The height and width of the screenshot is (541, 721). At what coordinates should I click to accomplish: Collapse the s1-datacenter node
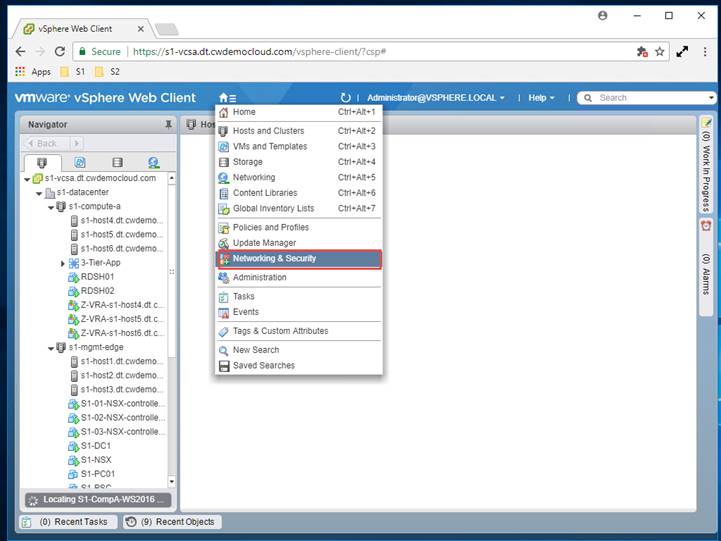[x=39, y=194]
